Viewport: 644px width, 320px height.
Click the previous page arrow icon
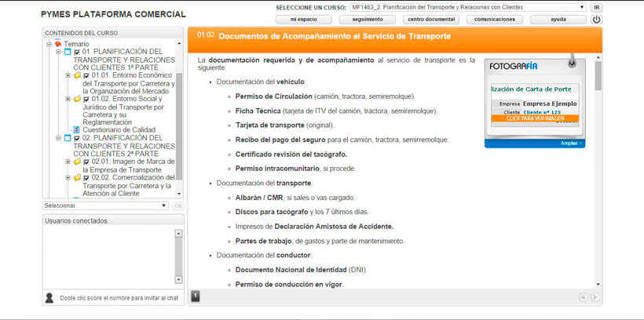pyautogui.click(x=583, y=297)
